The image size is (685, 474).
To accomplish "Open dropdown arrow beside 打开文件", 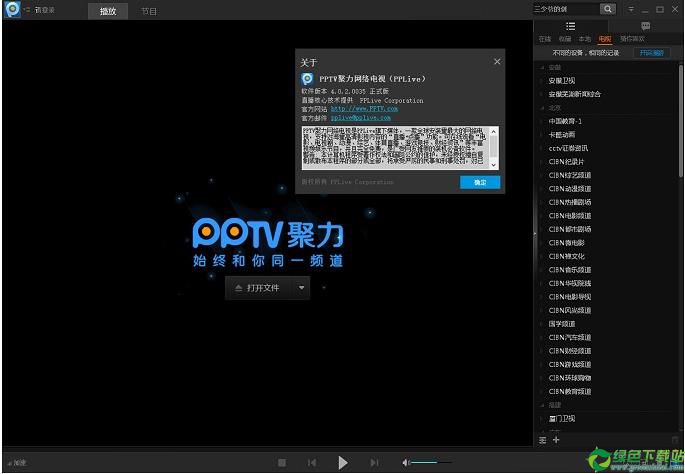I will 301,288.
